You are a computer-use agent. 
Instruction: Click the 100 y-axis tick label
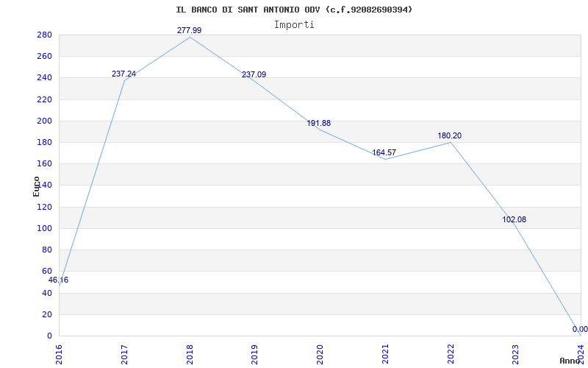44,229
